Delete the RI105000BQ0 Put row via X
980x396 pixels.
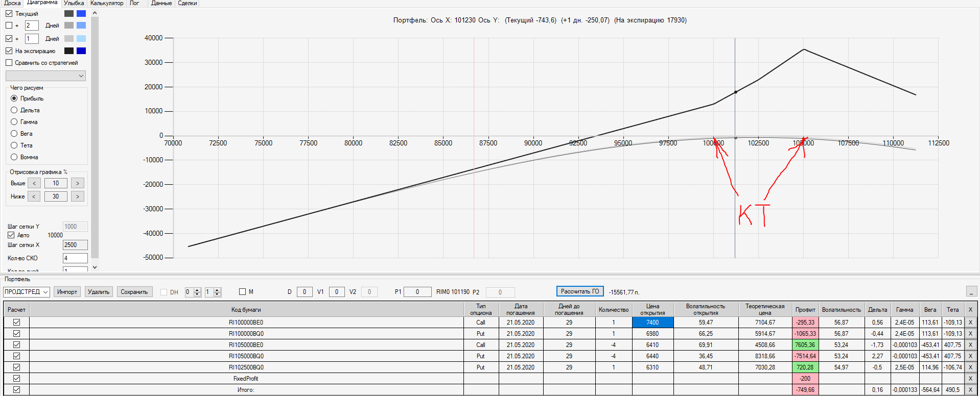(x=970, y=356)
